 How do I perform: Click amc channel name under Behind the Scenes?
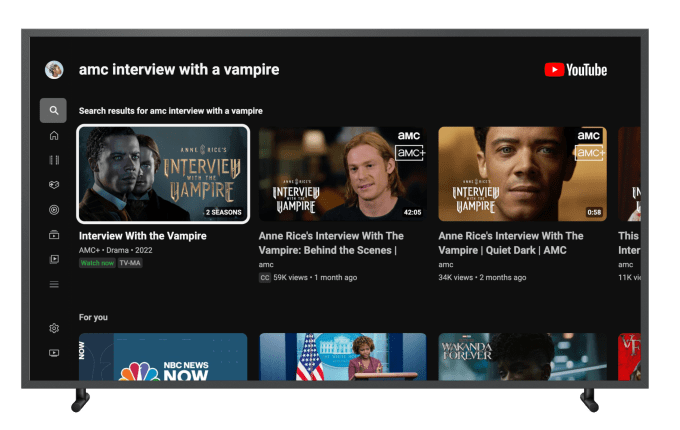click(x=266, y=264)
